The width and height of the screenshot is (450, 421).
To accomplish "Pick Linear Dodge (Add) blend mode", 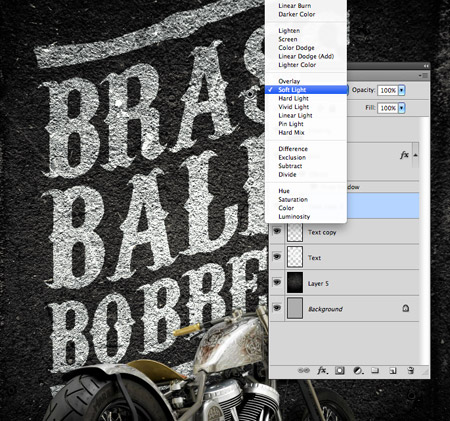I will tap(306, 56).
